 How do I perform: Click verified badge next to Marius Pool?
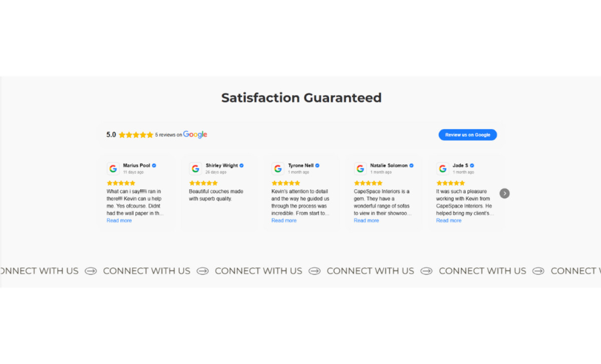pos(154,166)
